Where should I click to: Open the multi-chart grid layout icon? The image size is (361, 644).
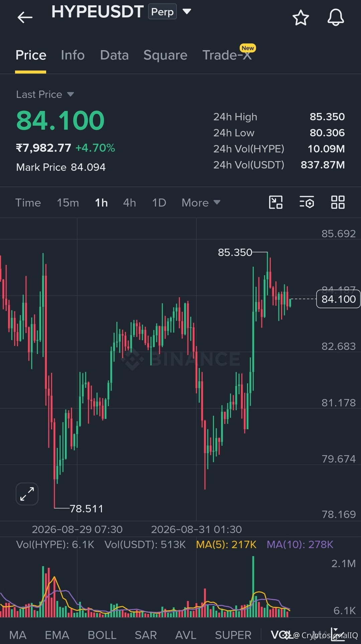338,203
